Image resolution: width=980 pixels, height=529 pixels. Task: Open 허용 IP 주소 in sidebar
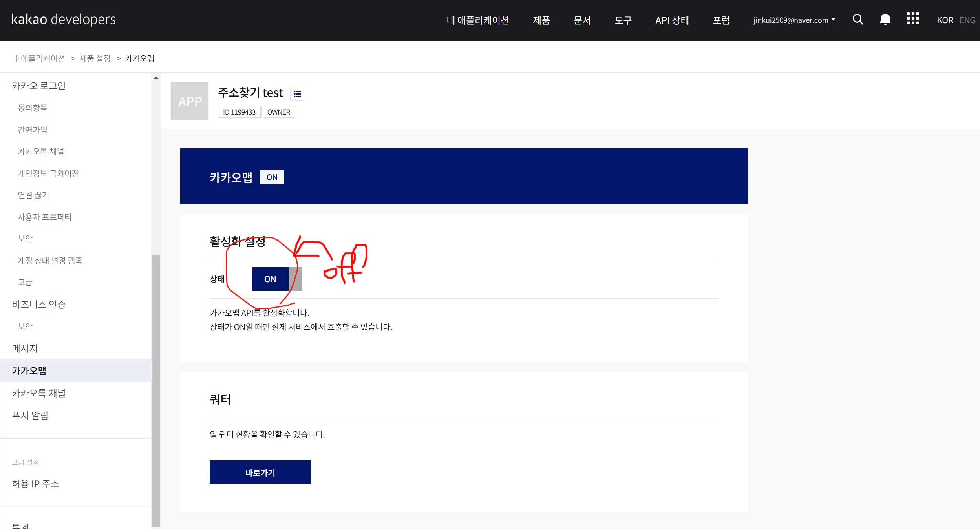tap(36, 483)
